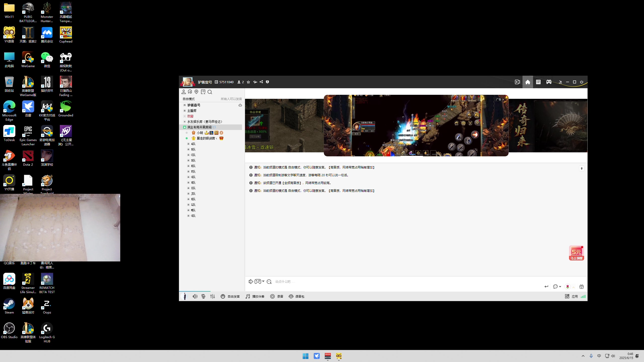Open the YY app on the taskbar

[339, 356]
